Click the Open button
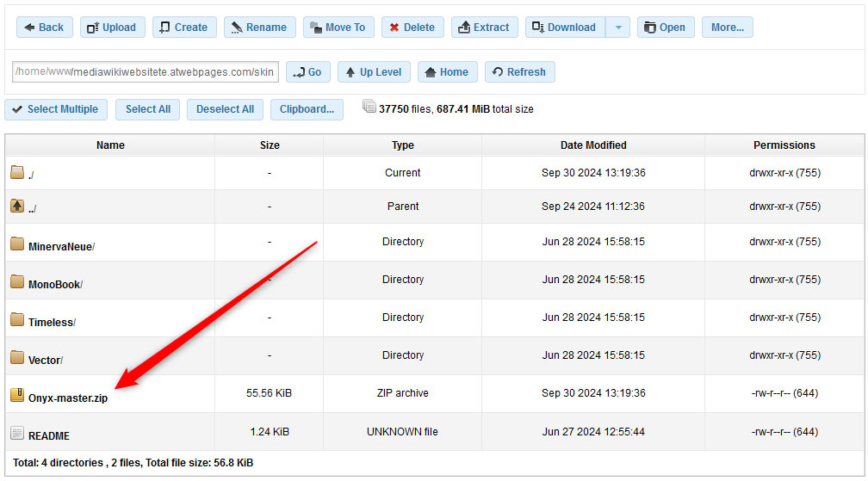The image size is (868, 481). pos(666,27)
